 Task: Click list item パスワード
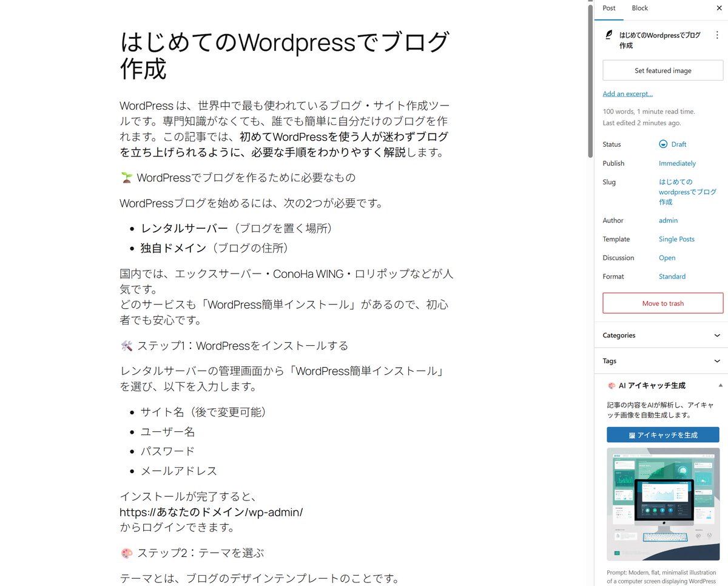[168, 451]
